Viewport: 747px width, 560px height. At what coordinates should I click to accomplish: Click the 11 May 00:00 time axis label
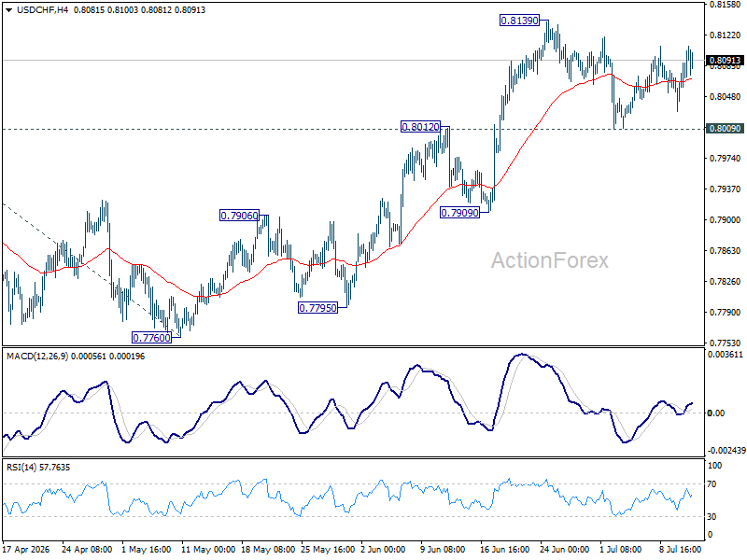pyautogui.click(x=208, y=550)
